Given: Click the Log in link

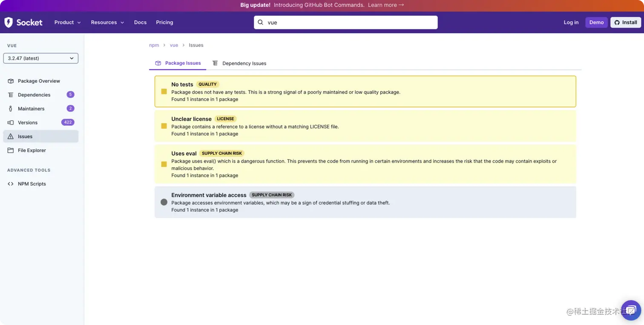Looking at the screenshot, I should [571, 22].
